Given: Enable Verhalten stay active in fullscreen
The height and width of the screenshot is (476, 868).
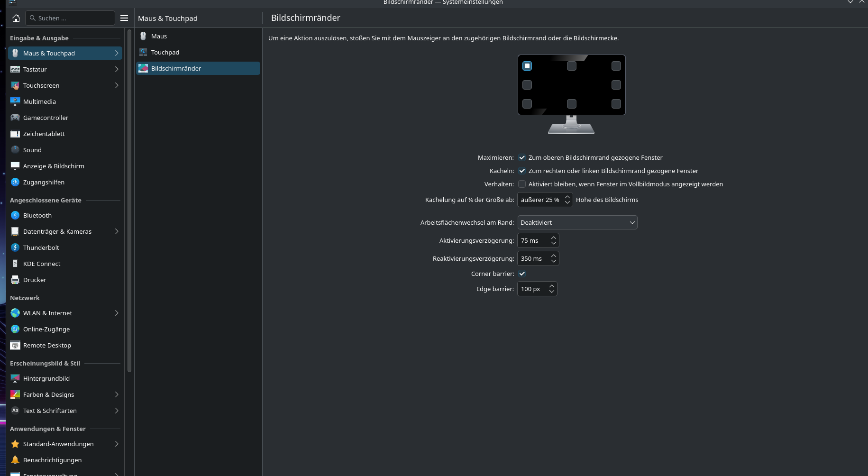Looking at the screenshot, I should 522,184.
